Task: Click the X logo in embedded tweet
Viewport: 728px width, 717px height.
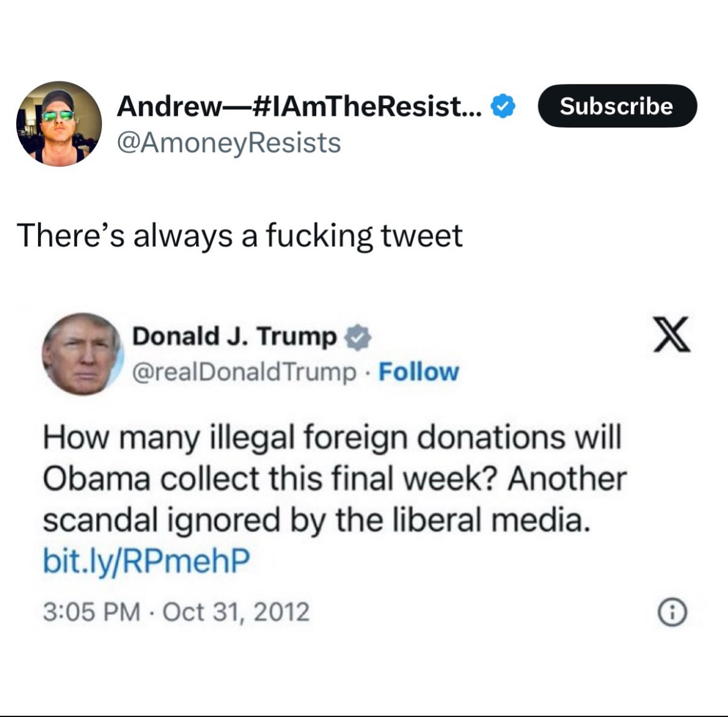Action: [672, 334]
